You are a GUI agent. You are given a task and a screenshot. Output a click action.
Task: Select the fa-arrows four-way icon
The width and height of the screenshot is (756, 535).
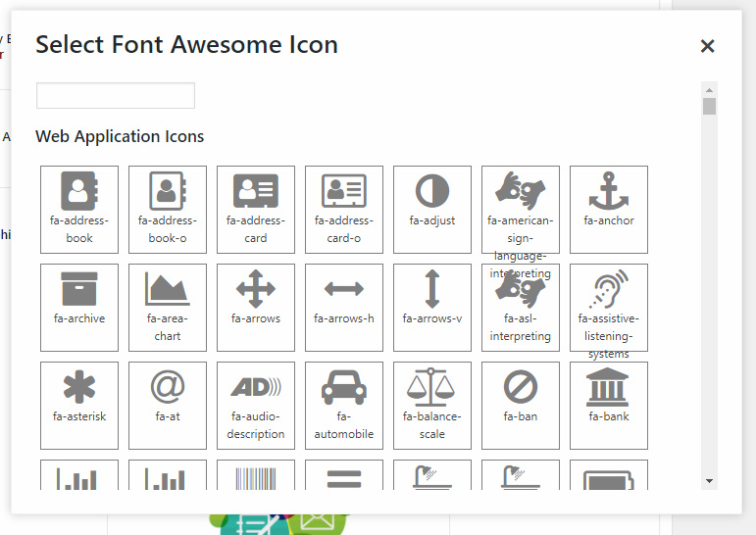[256, 308]
